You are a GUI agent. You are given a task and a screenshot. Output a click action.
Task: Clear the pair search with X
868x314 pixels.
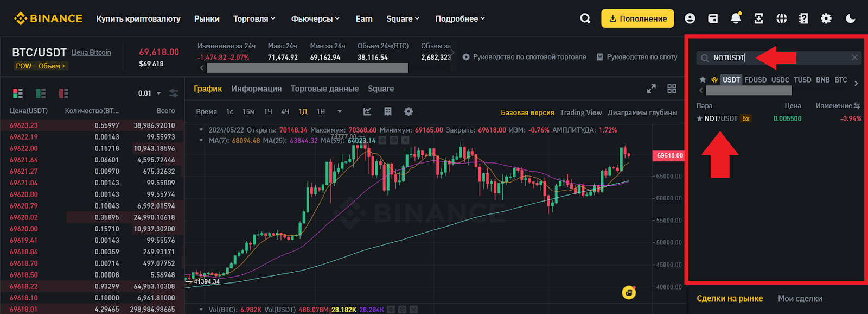pos(854,58)
